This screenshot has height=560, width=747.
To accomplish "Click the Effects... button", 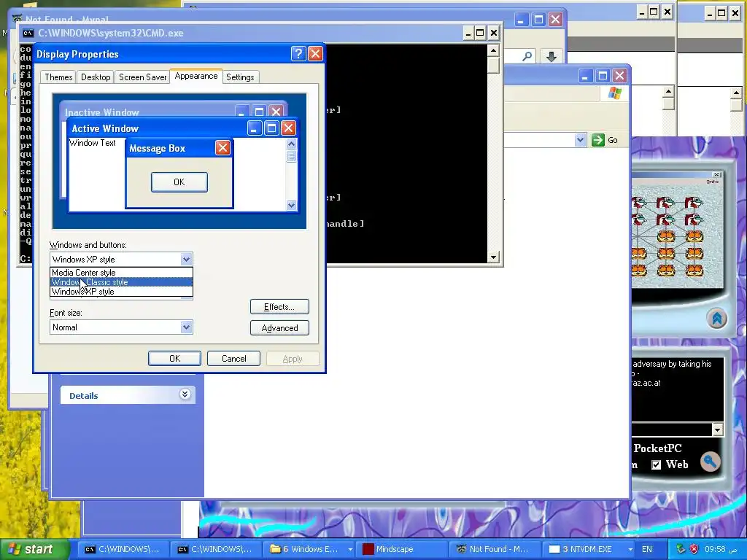I will coord(279,307).
